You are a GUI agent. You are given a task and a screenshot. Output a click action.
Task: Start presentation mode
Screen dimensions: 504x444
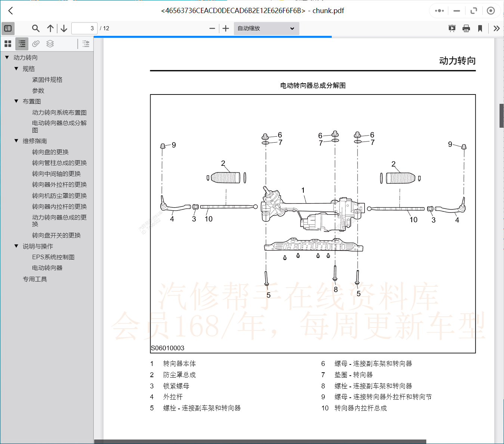pyautogui.click(x=452, y=28)
